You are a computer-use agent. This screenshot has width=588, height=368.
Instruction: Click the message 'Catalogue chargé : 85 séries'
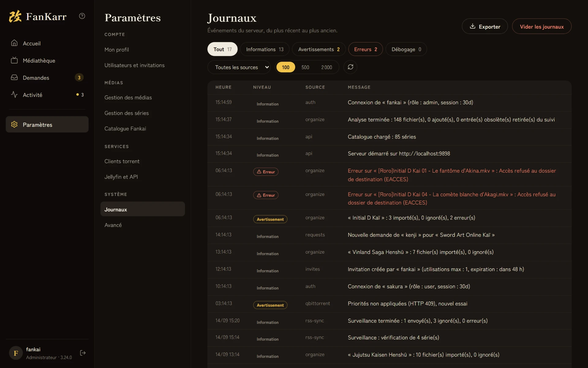pos(382,137)
